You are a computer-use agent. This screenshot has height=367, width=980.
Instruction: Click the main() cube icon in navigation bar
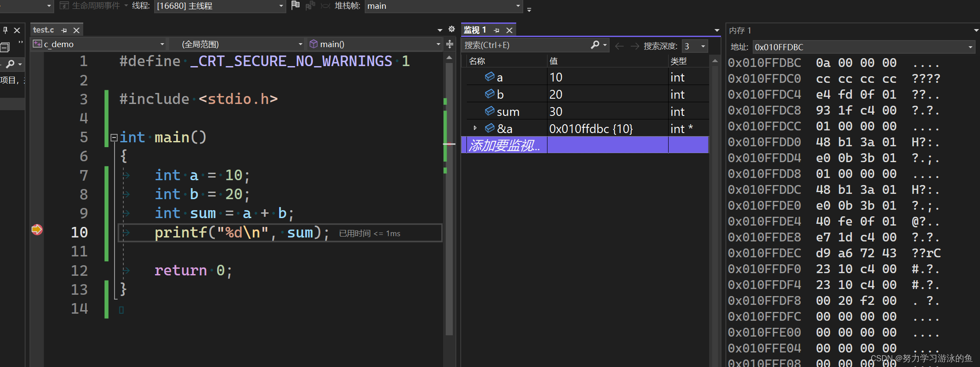[314, 44]
